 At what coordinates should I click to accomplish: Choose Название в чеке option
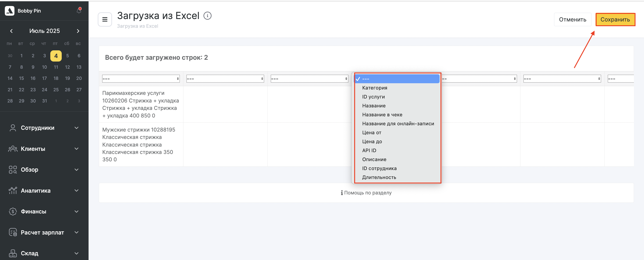[x=397, y=115]
